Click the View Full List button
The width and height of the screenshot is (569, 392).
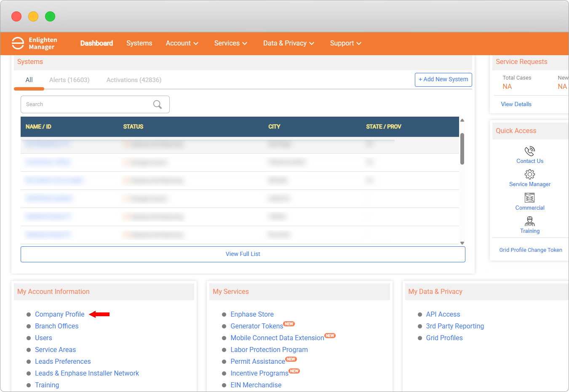coord(243,254)
